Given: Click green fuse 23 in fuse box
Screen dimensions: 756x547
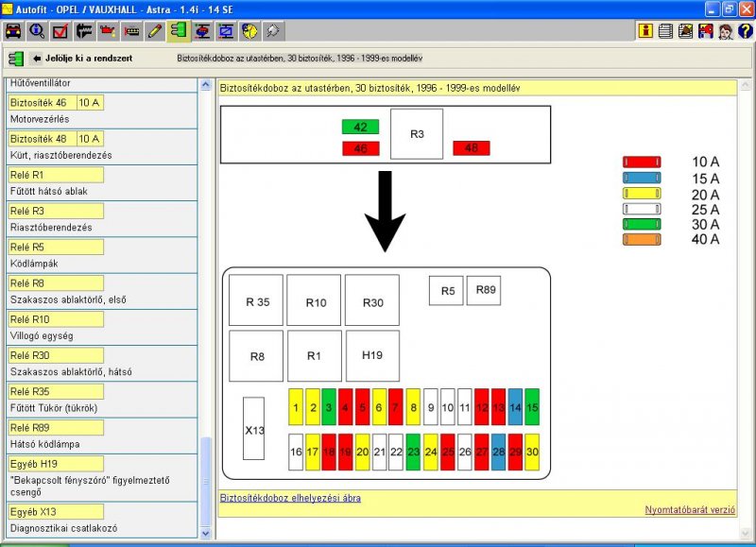Looking at the screenshot, I should [x=413, y=453].
